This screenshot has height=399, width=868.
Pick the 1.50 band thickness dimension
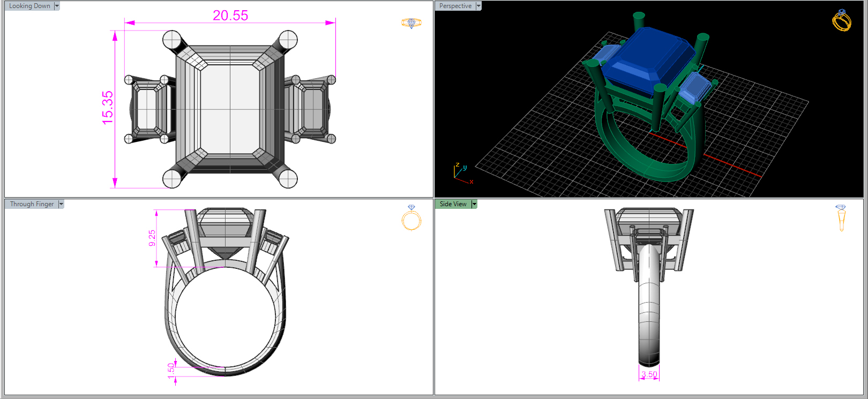171,371
